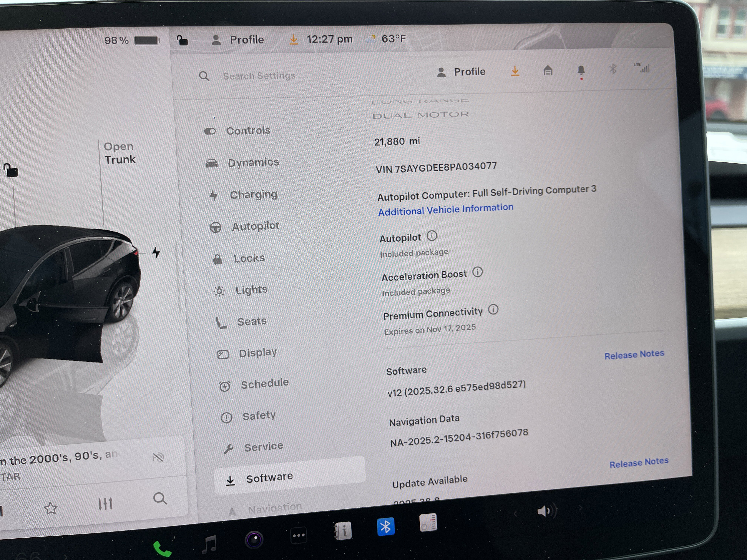Show Autopilot package info

point(432,236)
